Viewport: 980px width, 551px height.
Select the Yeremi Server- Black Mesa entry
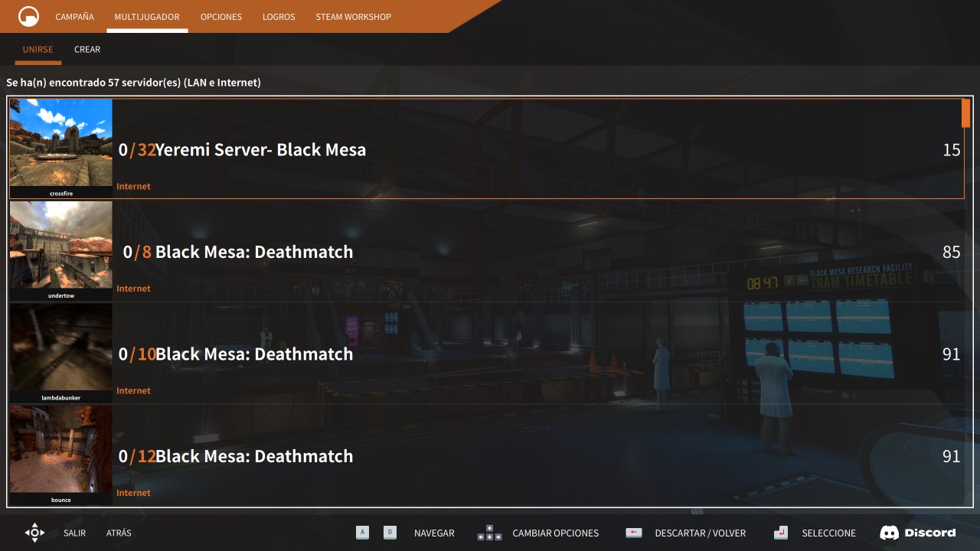pos(487,148)
